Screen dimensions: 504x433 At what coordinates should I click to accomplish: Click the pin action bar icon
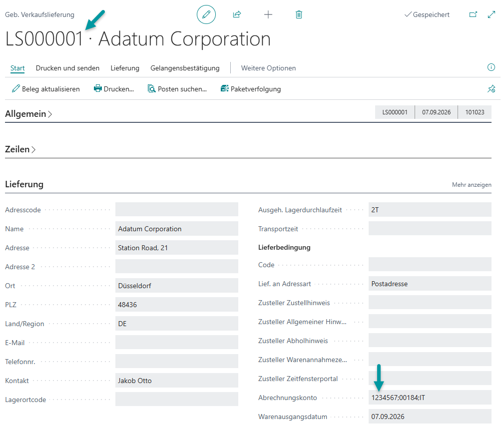coord(491,89)
